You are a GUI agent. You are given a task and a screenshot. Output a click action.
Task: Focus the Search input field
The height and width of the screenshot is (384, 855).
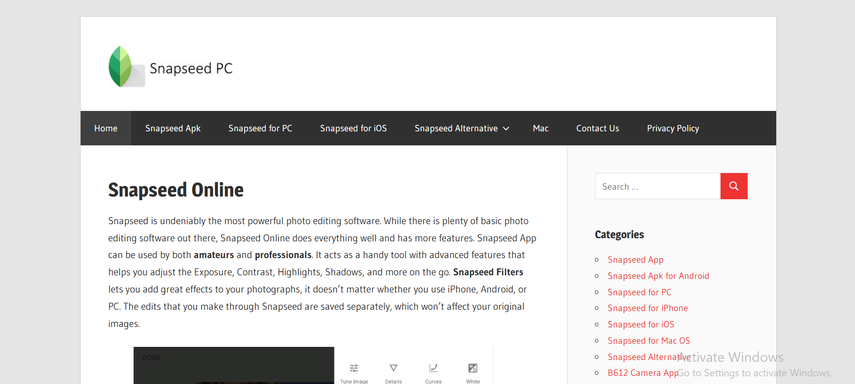(x=658, y=186)
